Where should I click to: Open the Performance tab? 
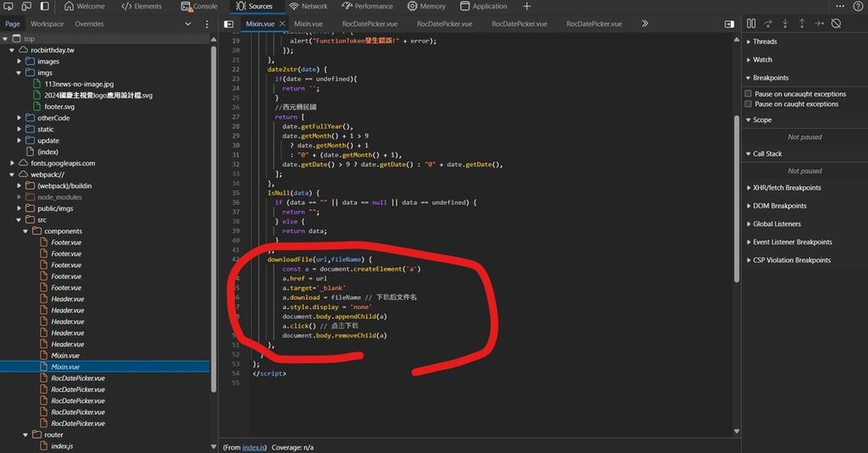pos(368,6)
